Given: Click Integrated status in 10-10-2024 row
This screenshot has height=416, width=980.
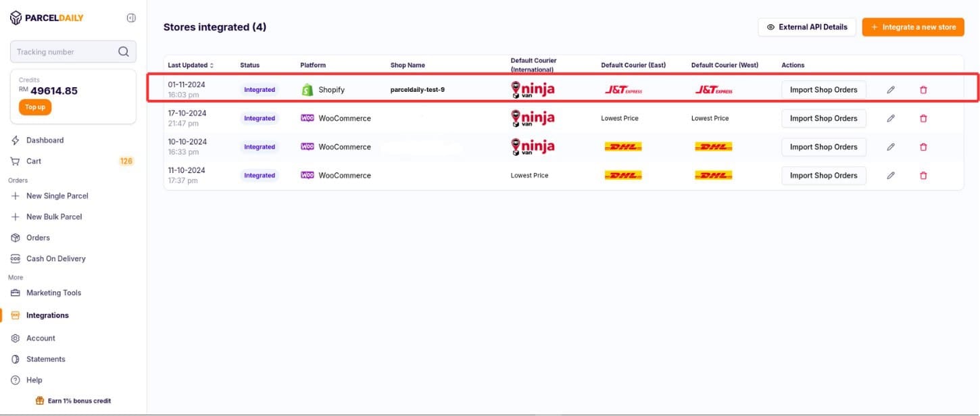Looking at the screenshot, I should tap(260, 147).
